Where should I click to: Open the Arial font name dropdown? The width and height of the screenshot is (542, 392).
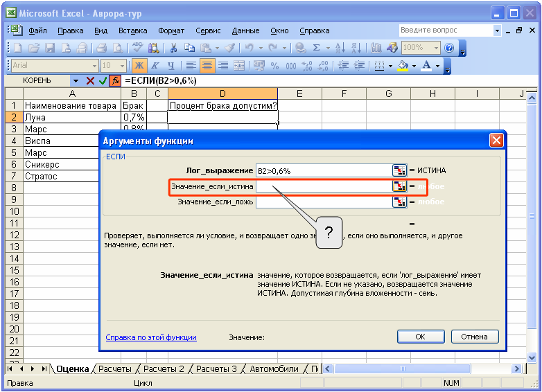[x=94, y=66]
